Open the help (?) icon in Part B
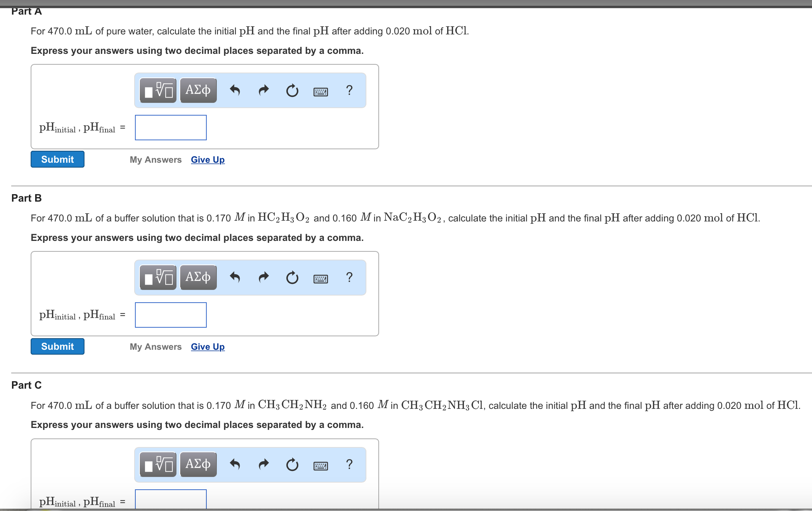This screenshot has height=511, width=812. 349,278
